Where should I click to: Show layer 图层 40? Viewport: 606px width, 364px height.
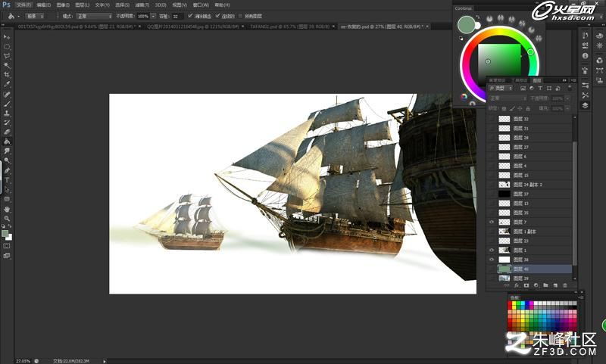(x=492, y=269)
